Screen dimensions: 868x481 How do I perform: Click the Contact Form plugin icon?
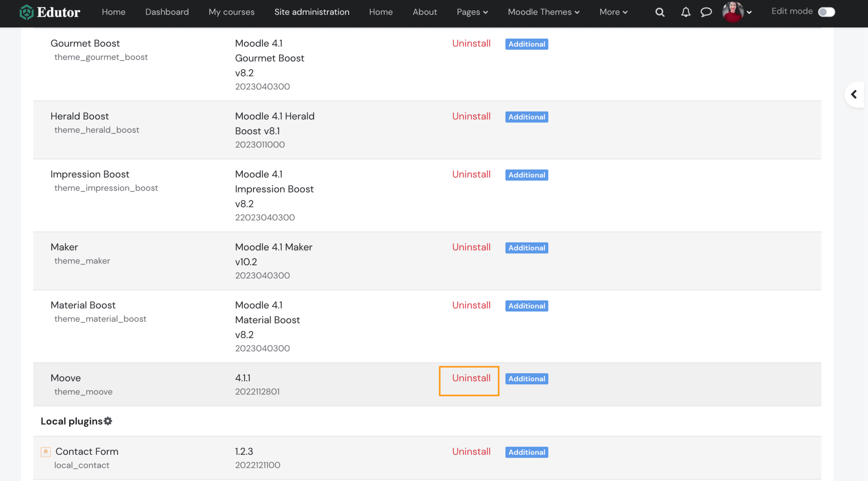(46, 452)
